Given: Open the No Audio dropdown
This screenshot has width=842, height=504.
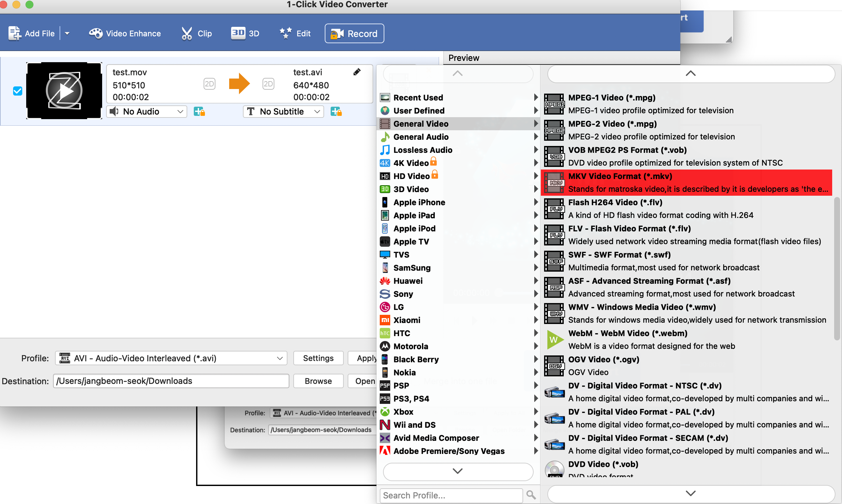Looking at the screenshot, I should coord(147,111).
